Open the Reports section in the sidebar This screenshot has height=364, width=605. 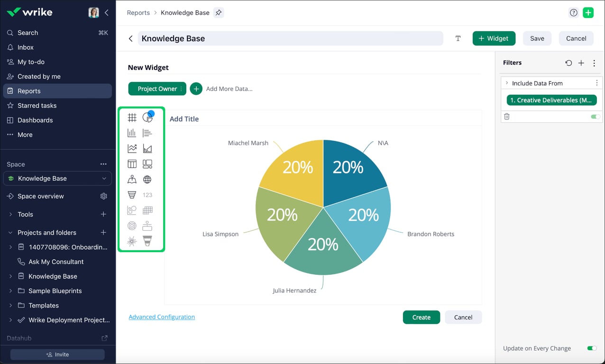(28, 91)
